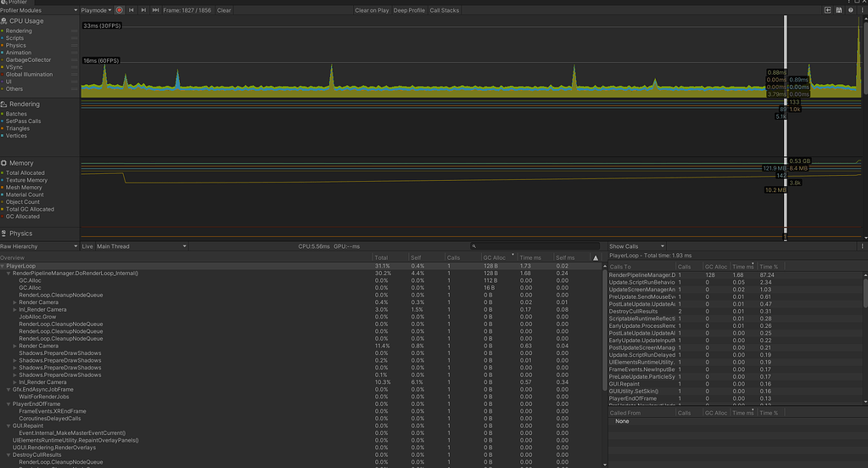
Task: Toggle Clear on Play
Action: 372,10
